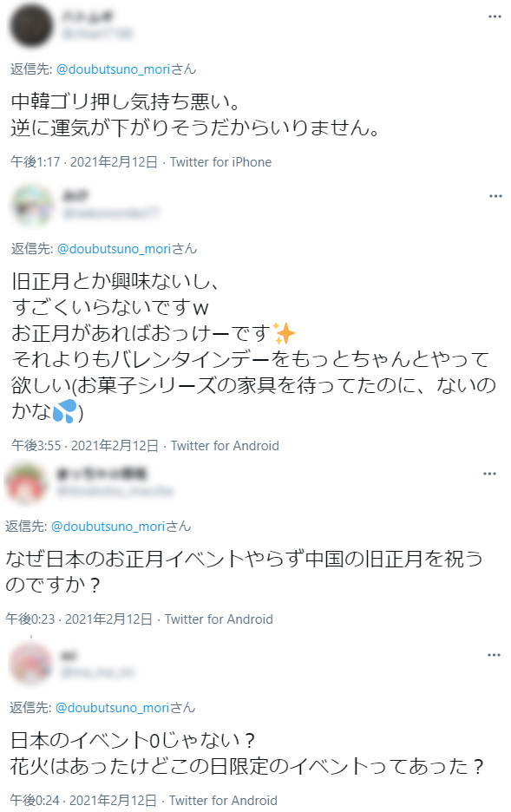
Task: Open the second tweet's author avatar
Action: coord(33,205)
